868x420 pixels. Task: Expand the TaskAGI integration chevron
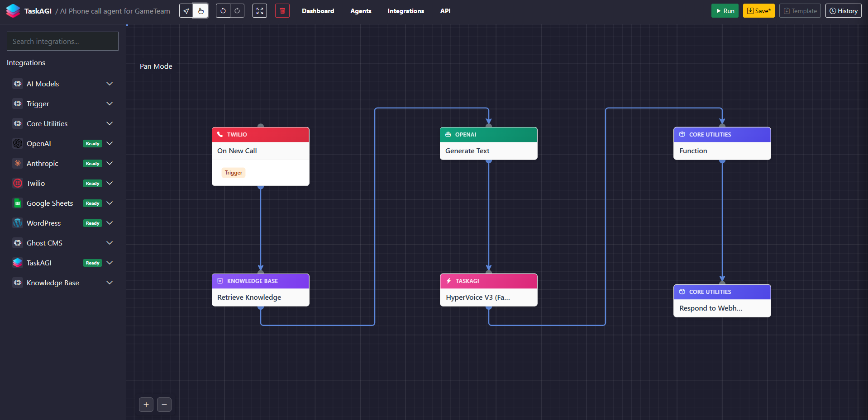pos(110,263)
